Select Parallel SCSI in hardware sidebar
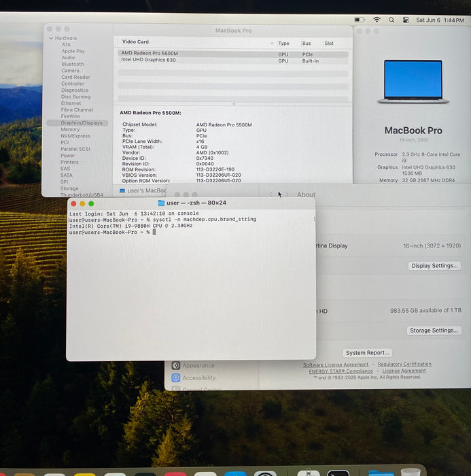This screenshot has height=476, width=471. coord(75,149)
